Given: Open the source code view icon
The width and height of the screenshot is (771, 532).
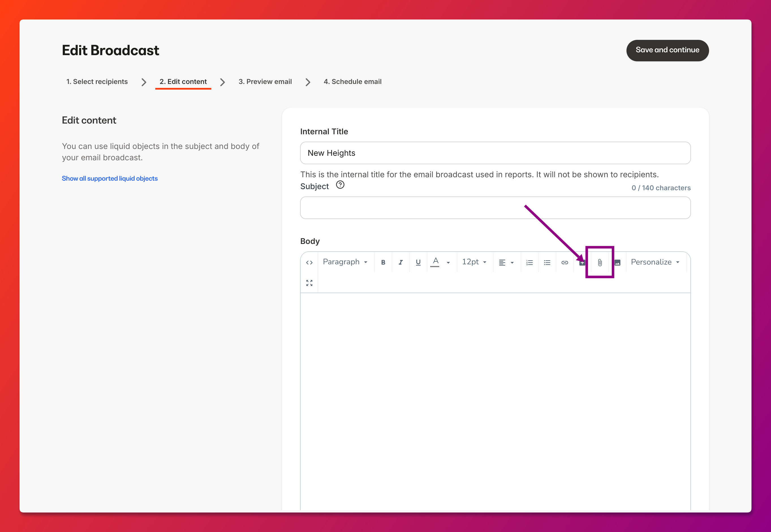Looking at the screenshot, I should click(309, 263).
